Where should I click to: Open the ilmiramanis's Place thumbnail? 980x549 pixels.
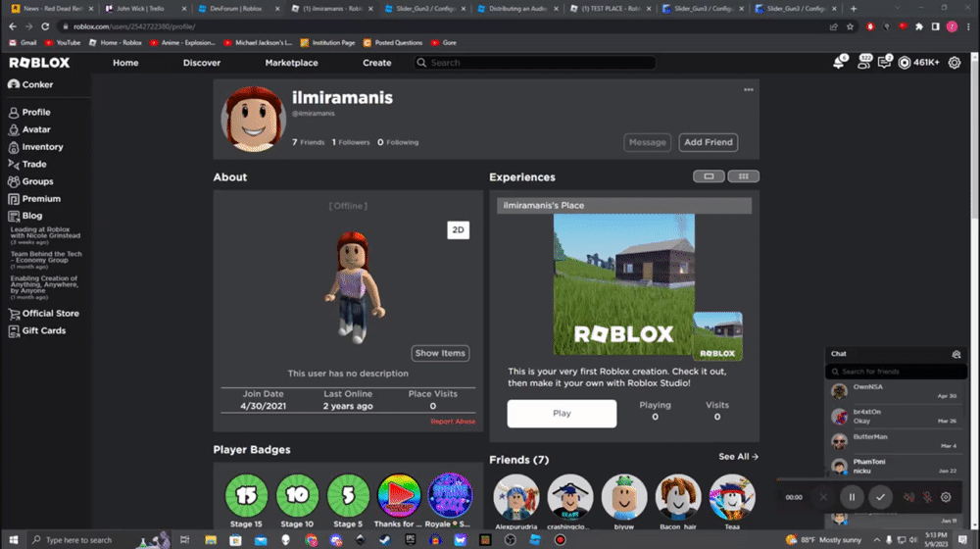(x=623, y=284)
